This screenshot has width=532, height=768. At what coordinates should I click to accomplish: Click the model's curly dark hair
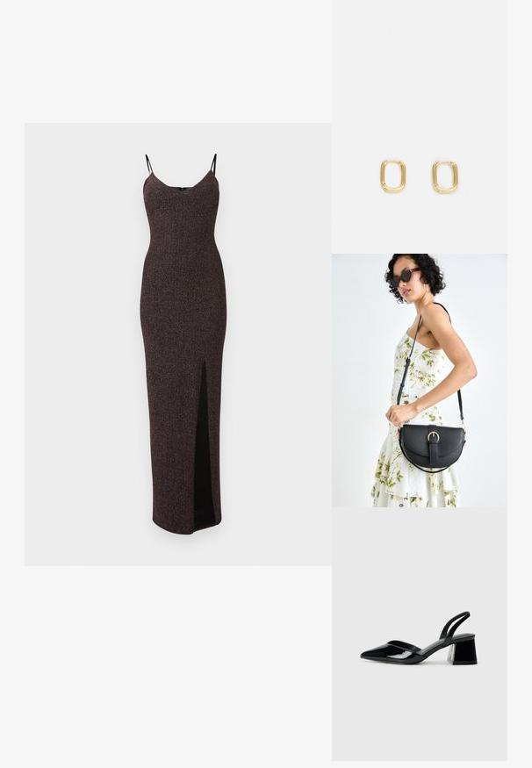click(416, 272)
